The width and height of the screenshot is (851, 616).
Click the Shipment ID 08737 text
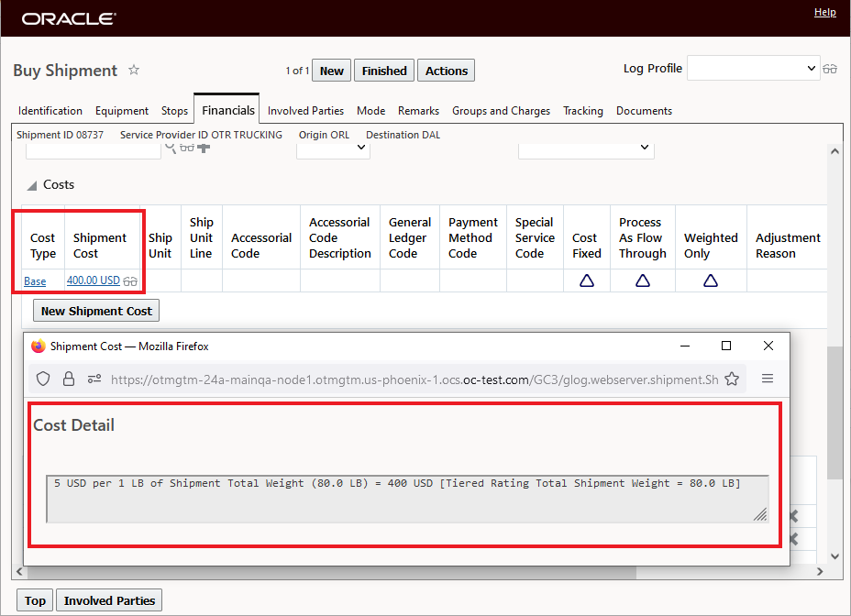coord(60,135)
